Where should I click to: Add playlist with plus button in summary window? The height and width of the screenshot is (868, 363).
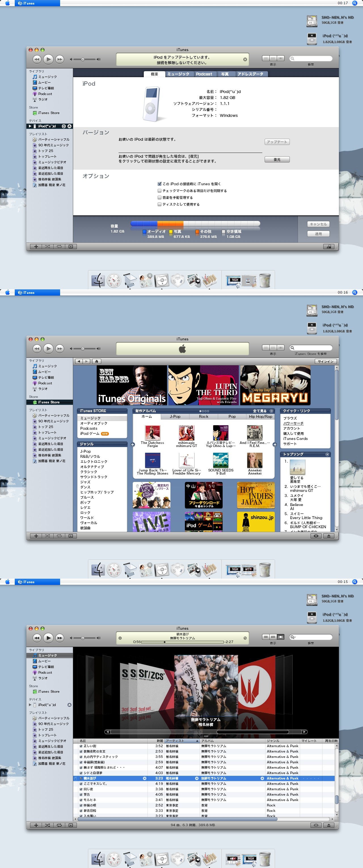click(x=36, y=247)
